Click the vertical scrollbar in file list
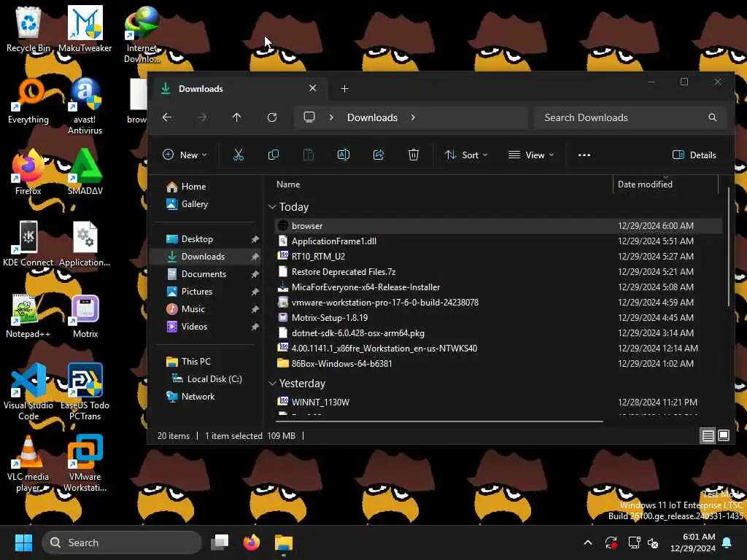This screenshot has height=560, width=747. (729, 246)
